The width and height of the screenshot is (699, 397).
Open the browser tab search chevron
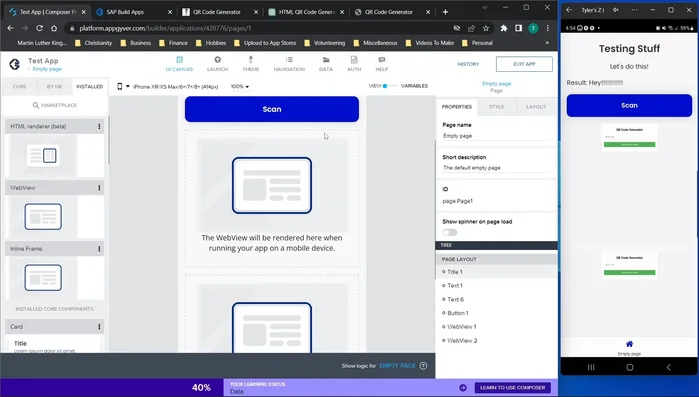click(485, 8)
